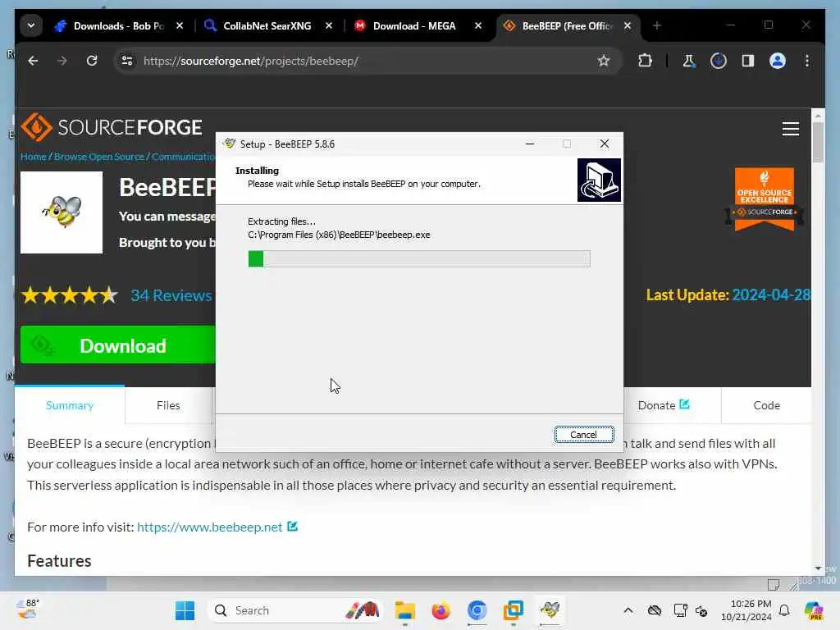Toggle the browser side panel
The height and width of the screenshot is (630, 840).
[748, 61]
